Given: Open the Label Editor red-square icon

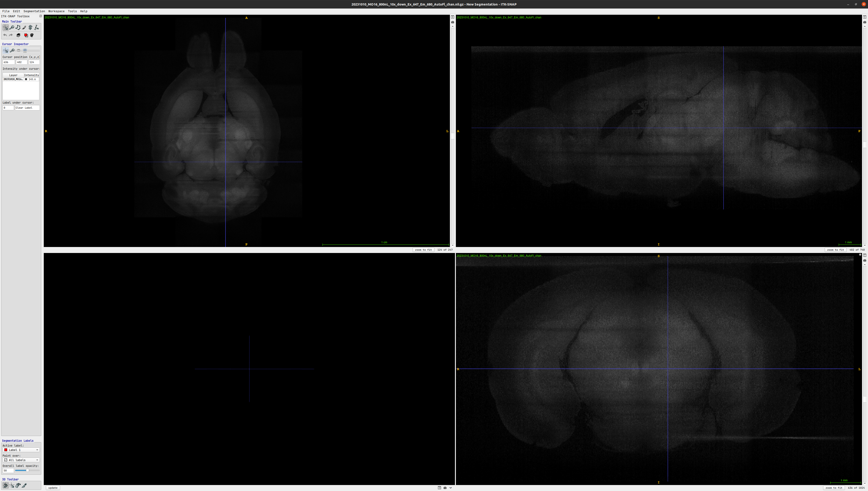Looking at the screenshot, I should click(26, 35).
